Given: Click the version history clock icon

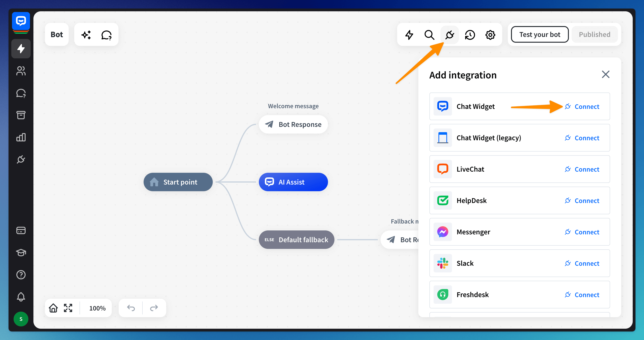Looking at the screenshot, I should 470,35.
